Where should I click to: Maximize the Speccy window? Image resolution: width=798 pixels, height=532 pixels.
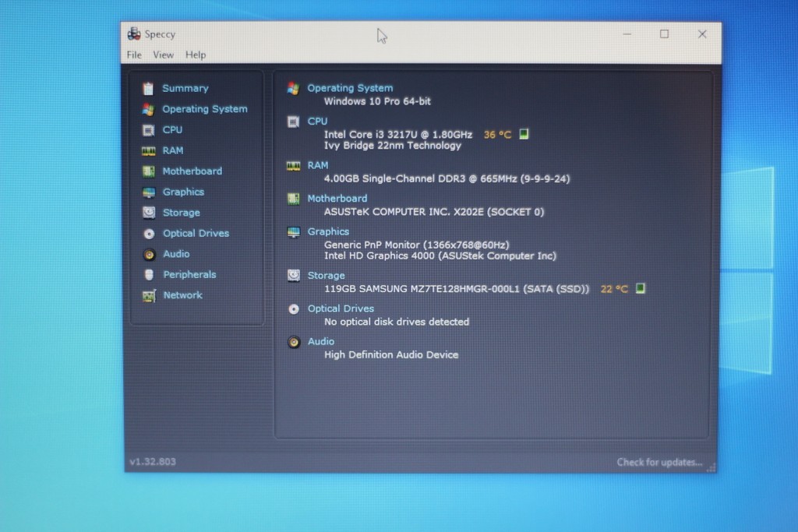[664, 34]
